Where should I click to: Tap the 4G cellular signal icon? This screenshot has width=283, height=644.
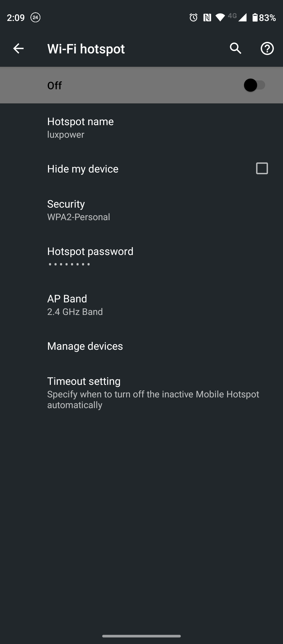pyautogui.click(x=237, y=17)
